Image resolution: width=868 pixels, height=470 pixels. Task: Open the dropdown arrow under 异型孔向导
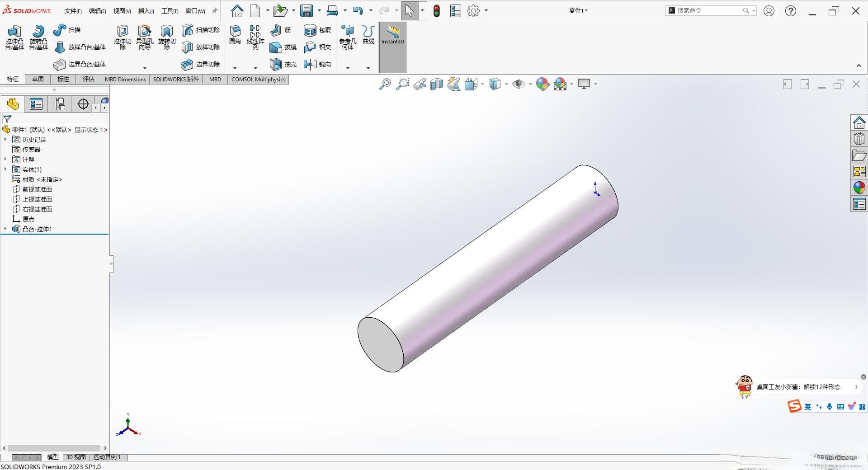[x=145, y=68]
